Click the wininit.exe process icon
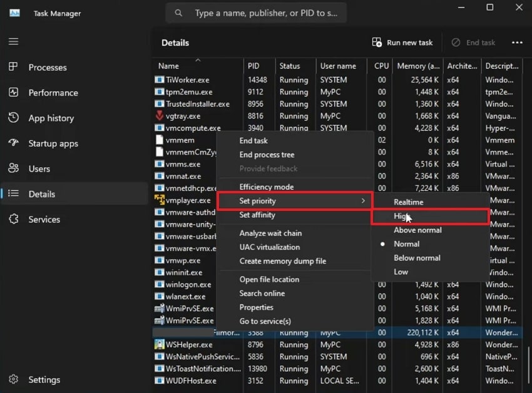Image resolution: width=532 pixels, height=393 pixels. tap(159, 272)
